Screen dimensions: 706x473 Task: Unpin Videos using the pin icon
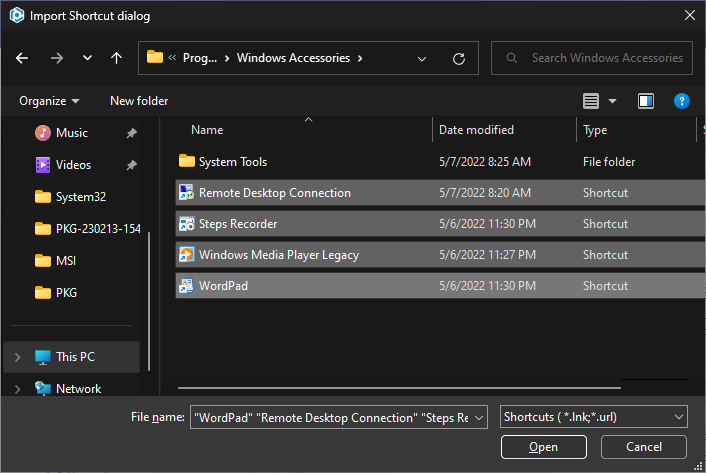[x=131, y=165]
